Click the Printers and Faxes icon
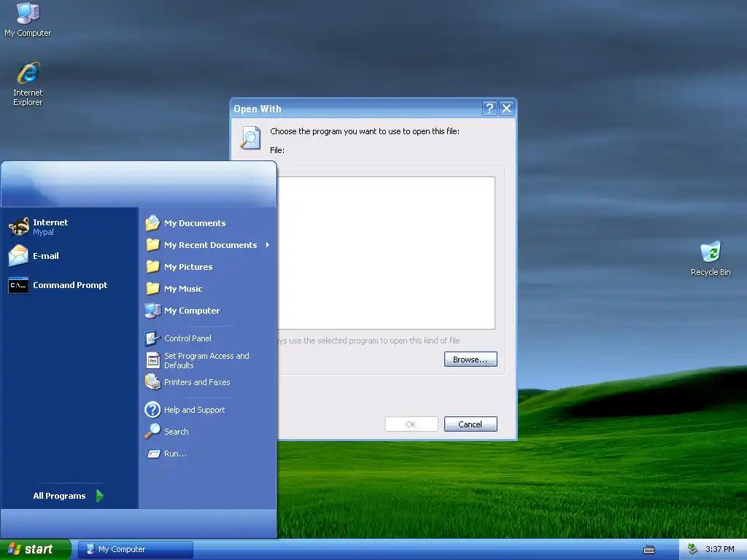Viewport: 747px width, 560px height. [152, 382]
